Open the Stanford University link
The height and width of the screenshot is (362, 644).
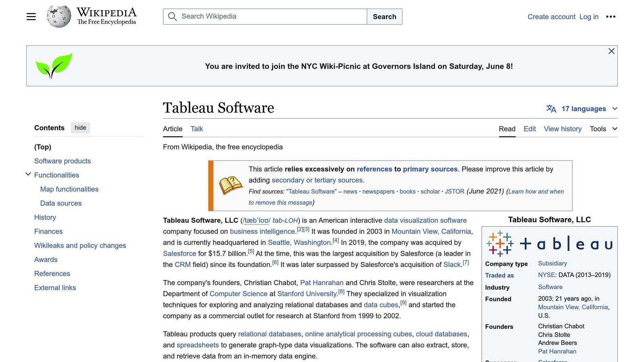coord(307,294)
